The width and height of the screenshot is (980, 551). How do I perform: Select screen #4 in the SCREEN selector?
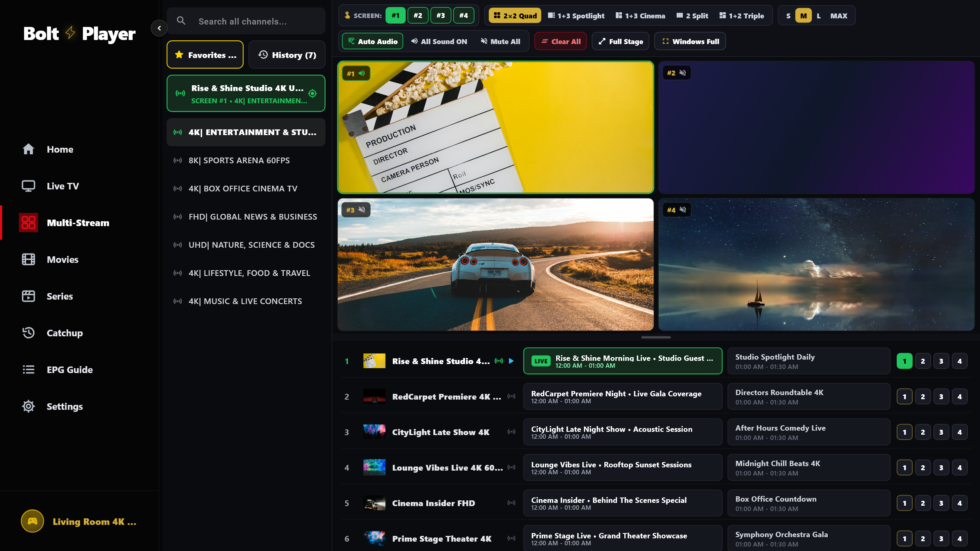463,16
